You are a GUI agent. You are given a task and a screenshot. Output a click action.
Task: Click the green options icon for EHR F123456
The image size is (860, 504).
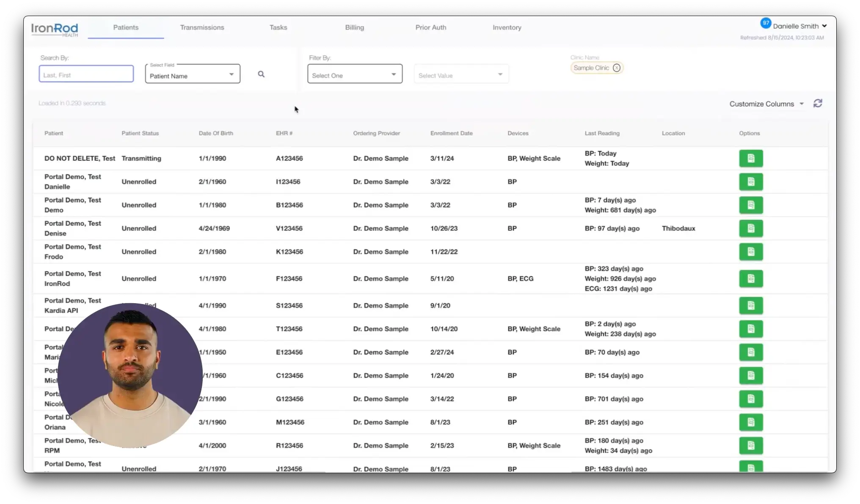751,279
